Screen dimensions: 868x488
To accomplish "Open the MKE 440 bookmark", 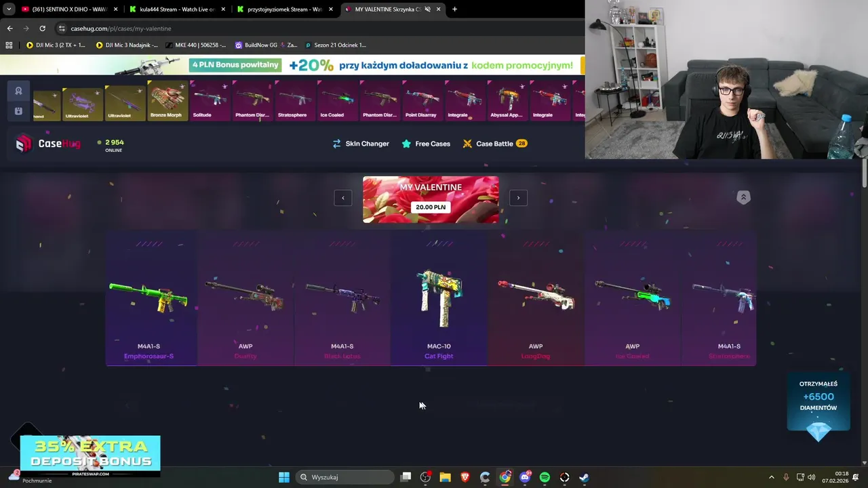I will pos(195,45).
